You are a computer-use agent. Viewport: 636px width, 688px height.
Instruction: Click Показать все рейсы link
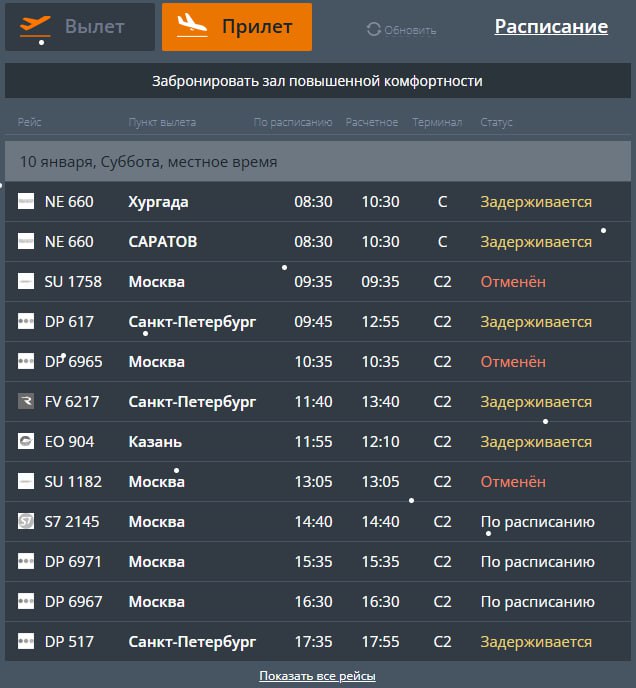(x=317, y=676)
